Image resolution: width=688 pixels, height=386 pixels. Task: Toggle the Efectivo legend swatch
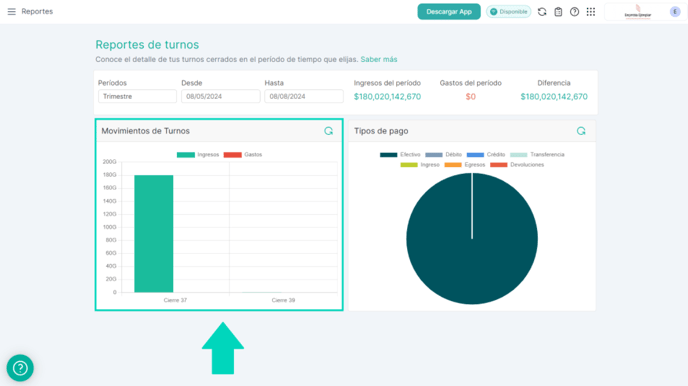[388, 154]
